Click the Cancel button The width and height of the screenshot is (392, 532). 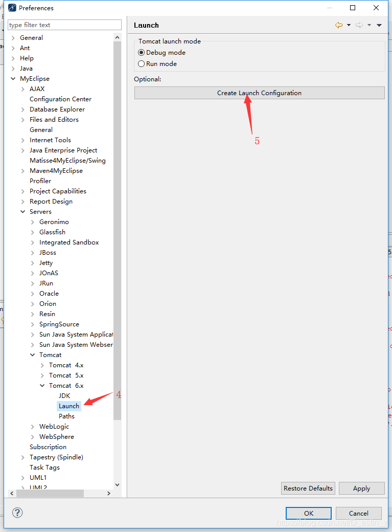[358, 514]
